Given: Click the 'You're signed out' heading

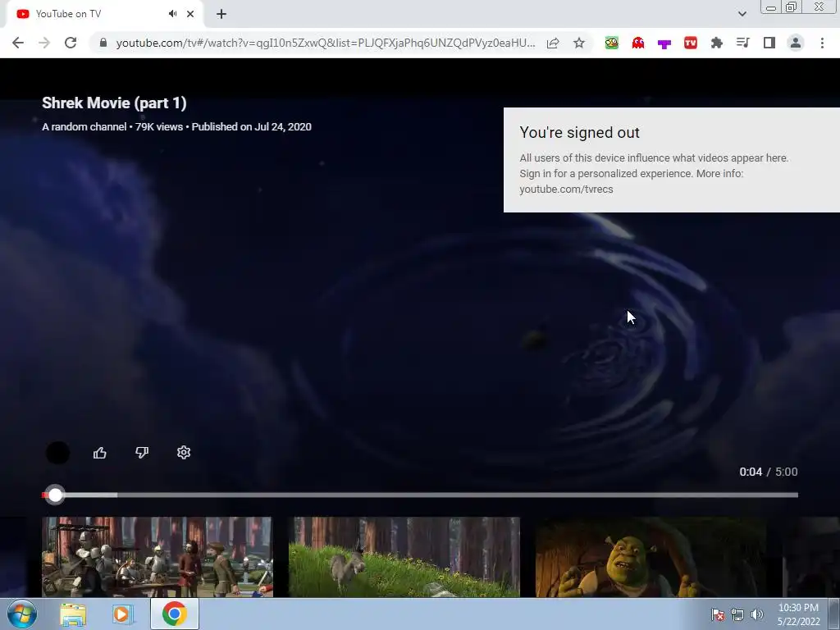Looking at the screenshot, I should [x=580, y=132].
